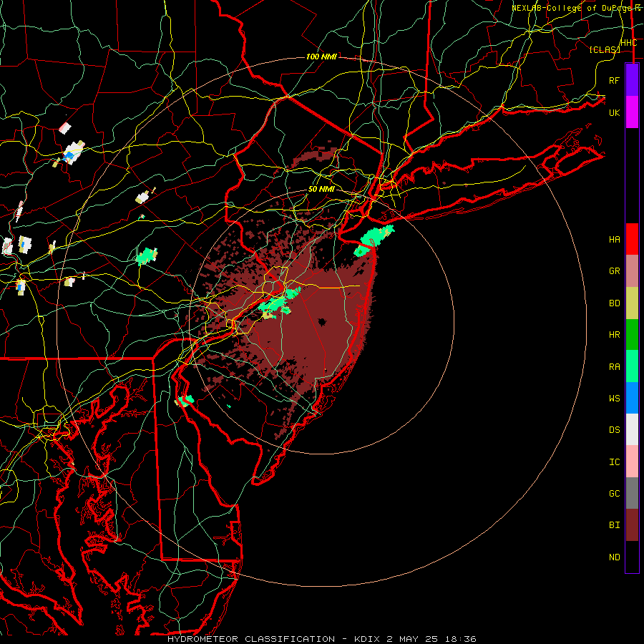Click the RF legend label
Image resolution: width=644 pixels, height=644 pixels.
[x=614, y=80]
